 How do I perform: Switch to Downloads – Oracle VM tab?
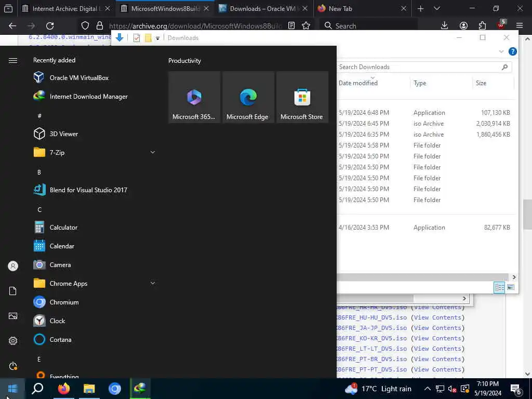(263, 8)
